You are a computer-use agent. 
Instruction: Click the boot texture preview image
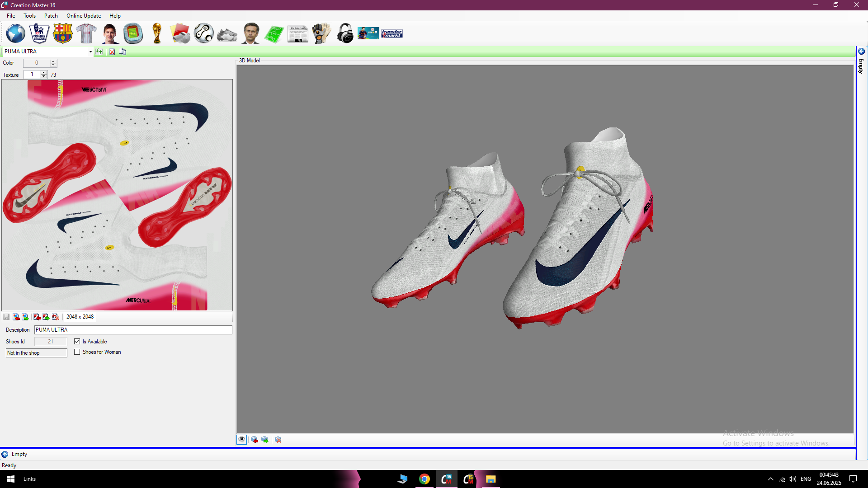pyautogui.click(x=117, y=195)
